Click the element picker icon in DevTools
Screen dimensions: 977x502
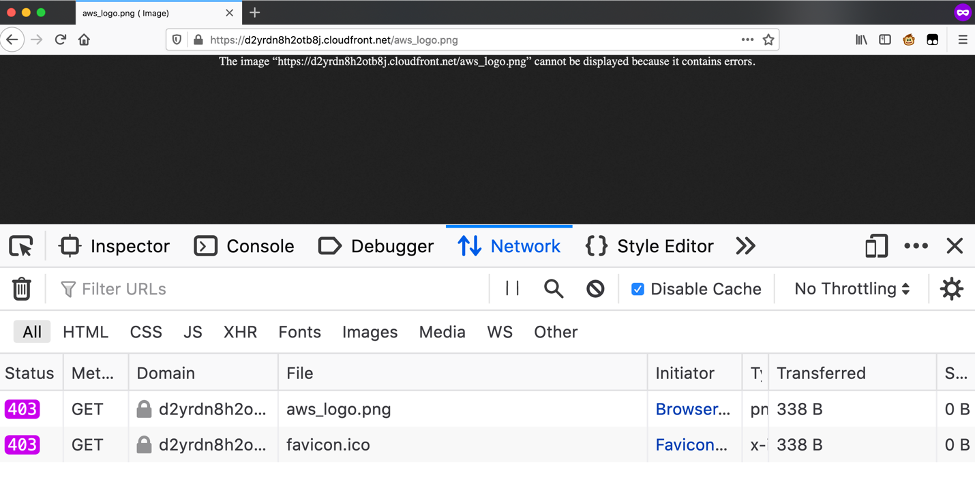21,246
